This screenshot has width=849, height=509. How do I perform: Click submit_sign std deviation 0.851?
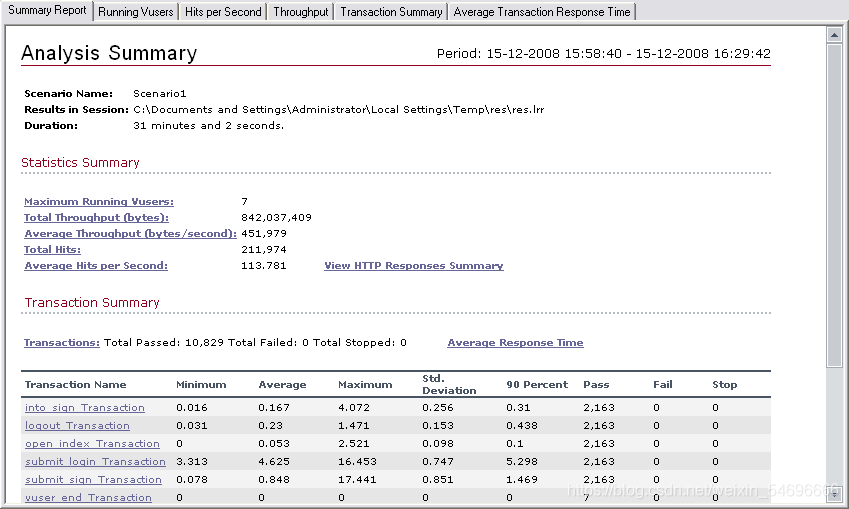click(x=438, y=479)
